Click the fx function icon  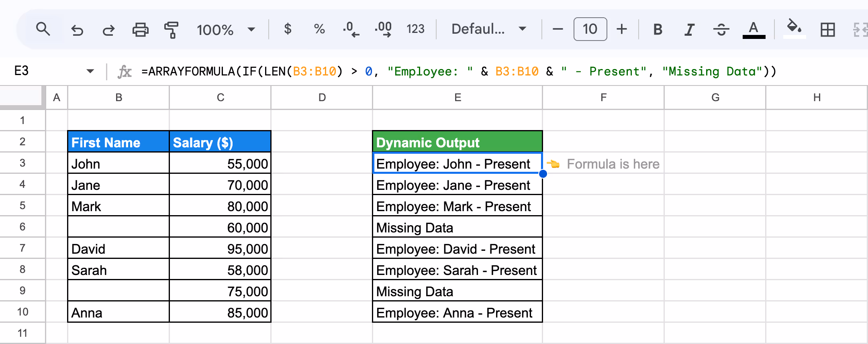[x=125, y=71]
